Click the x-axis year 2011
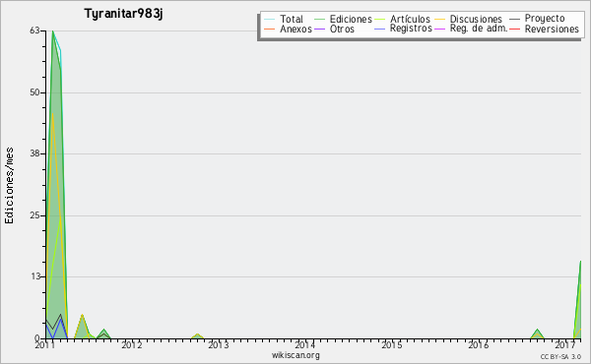Image resolution: width=591 pixels, height=364 pixels. [45, 345]
